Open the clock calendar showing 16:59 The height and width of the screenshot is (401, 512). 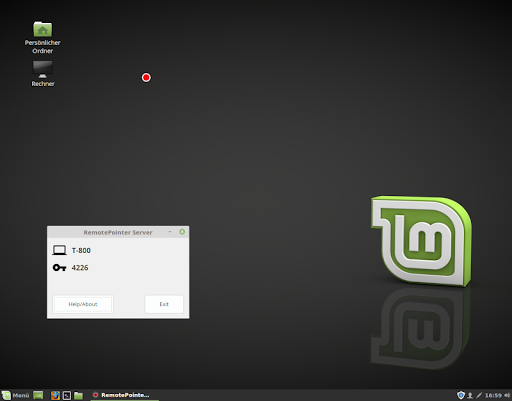[493, 395]
